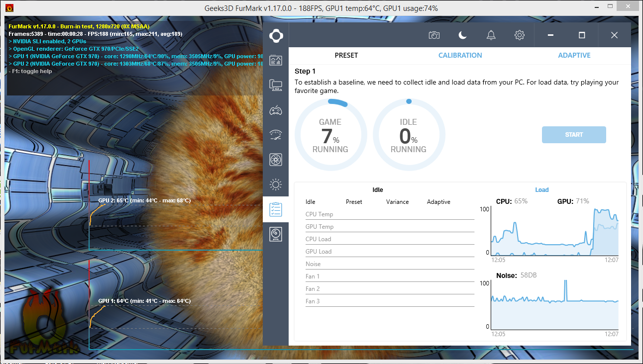Take a screenshot with the camera icon
This screenshot has height=364, width=643.
(x=434, y=35)
